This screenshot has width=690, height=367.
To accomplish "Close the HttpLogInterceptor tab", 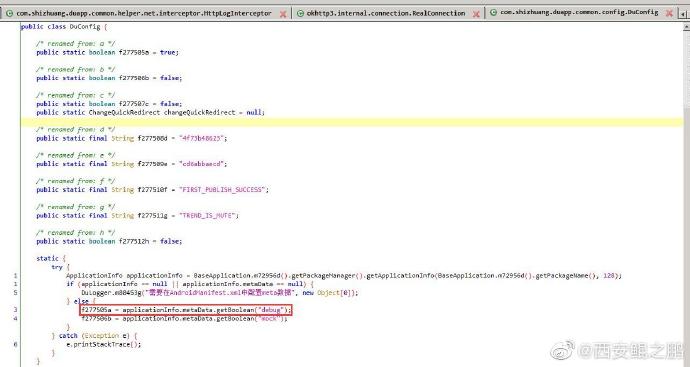I will coord(283,14).
